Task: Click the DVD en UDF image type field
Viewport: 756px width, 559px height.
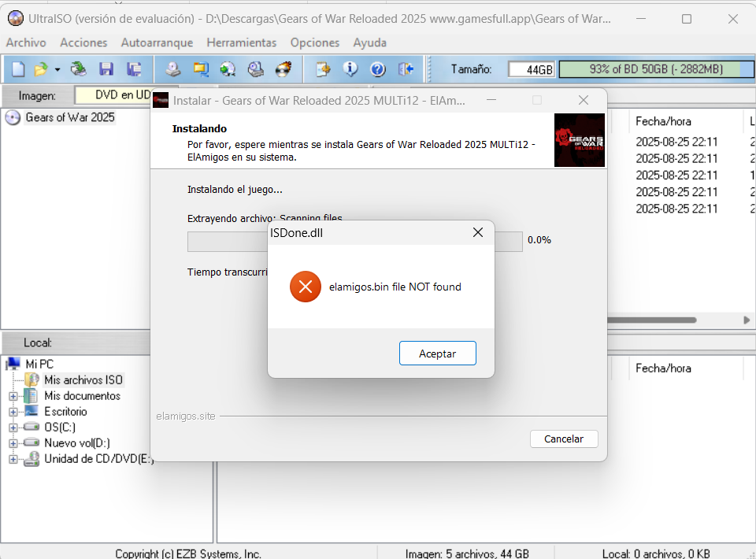Action: (x=113, y=95)
